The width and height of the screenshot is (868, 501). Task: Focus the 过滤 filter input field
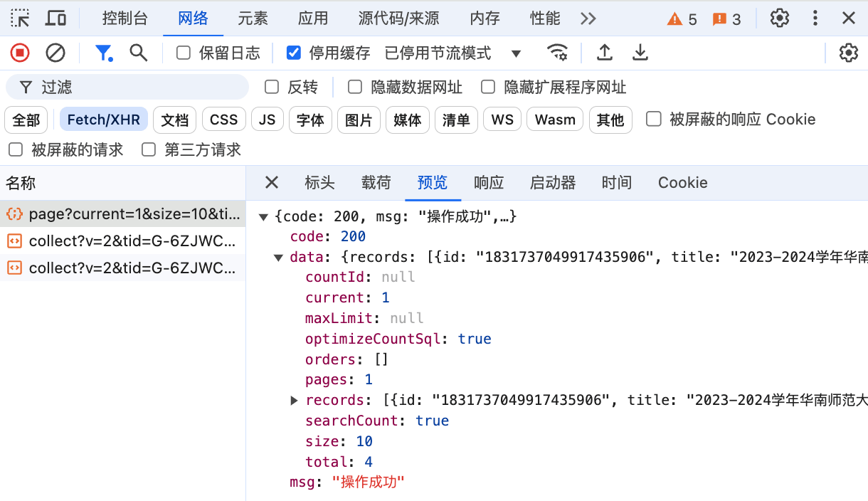127,88
